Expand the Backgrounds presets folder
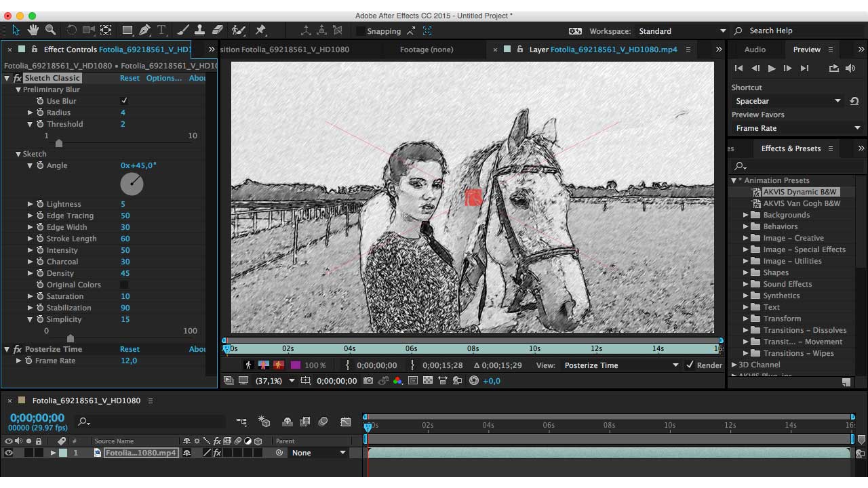 click(x=746, y=215)
